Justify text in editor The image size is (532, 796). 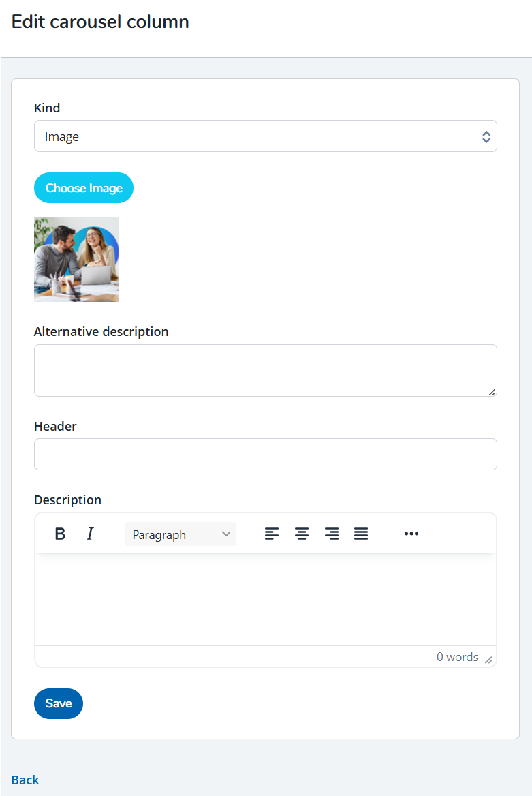tap(361, 534)
